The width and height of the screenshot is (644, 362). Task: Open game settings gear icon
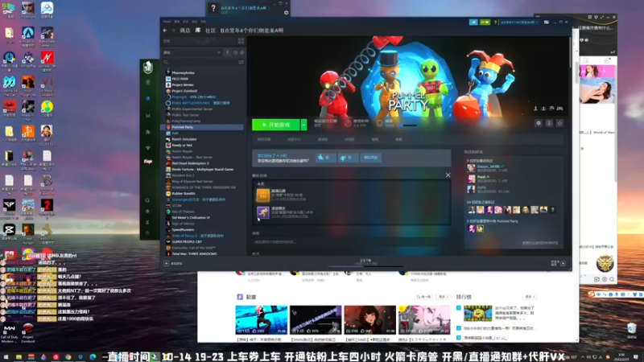[538, 123]
